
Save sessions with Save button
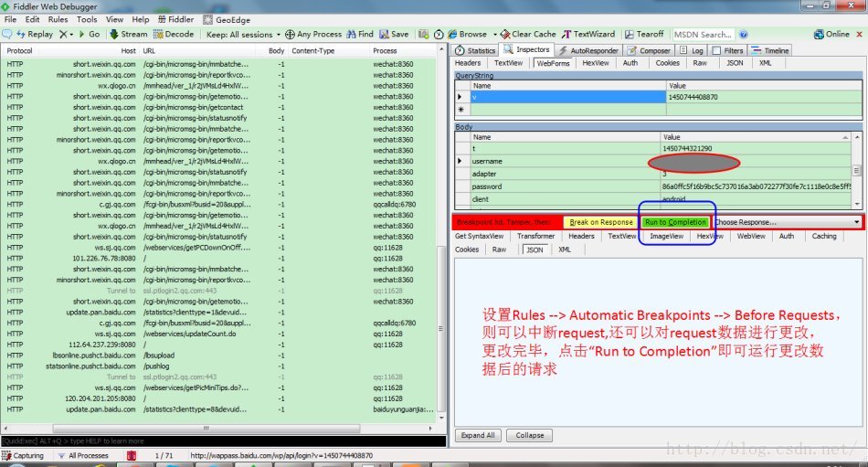[x=394, y=35]
